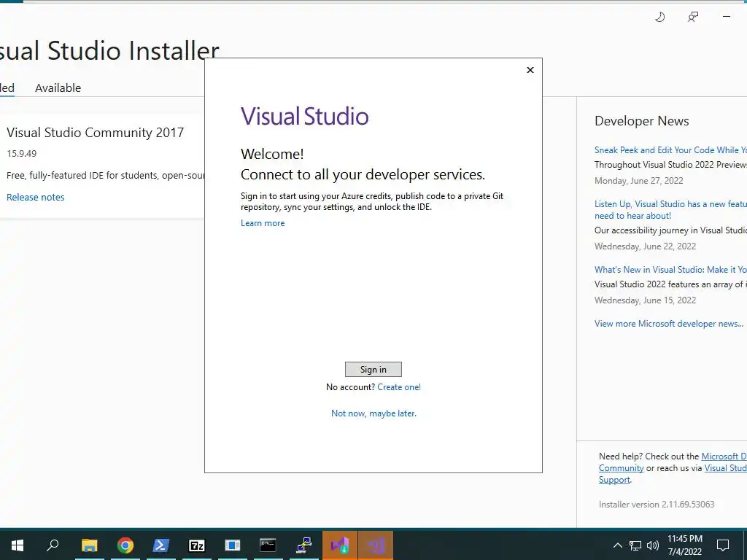The width and height of the screenshot is (747, 560).
Task: Open the Microsoft Developer Community help link
Action: click(x=672, y=462)
